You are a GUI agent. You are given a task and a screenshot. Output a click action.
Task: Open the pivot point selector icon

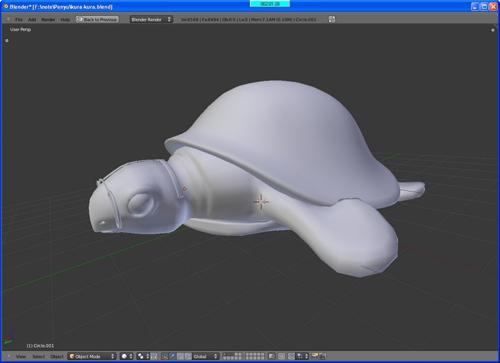(143, 356)
